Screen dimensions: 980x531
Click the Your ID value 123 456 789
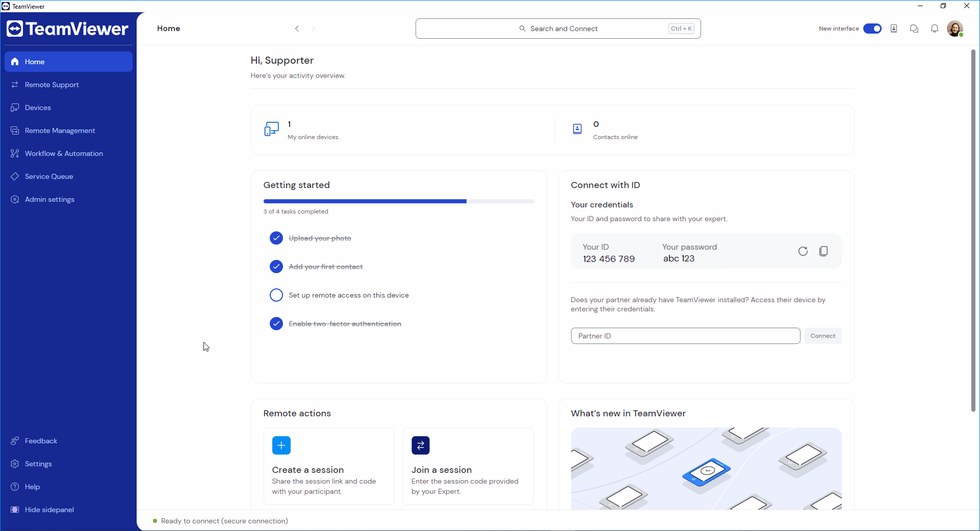click(x=609, y=259)
